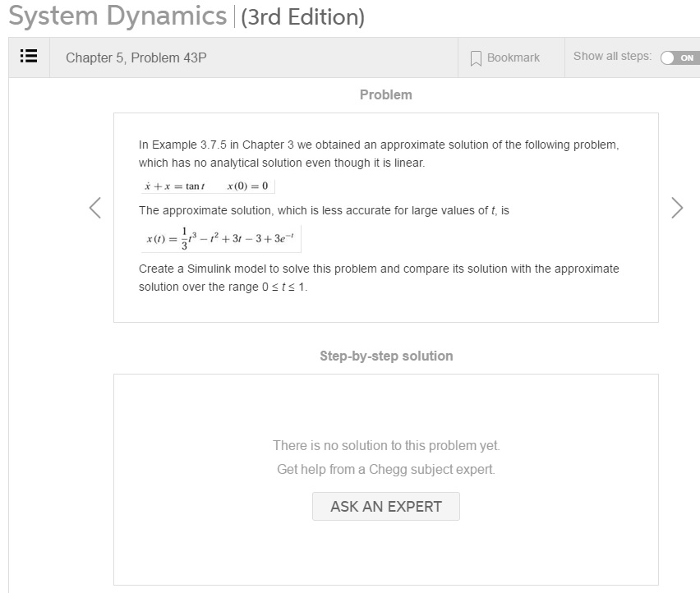The height and width of the screenshot is (593, 700).
Task: Click "There is no solution to this problem yet"
Action: (x=385, y=448)
